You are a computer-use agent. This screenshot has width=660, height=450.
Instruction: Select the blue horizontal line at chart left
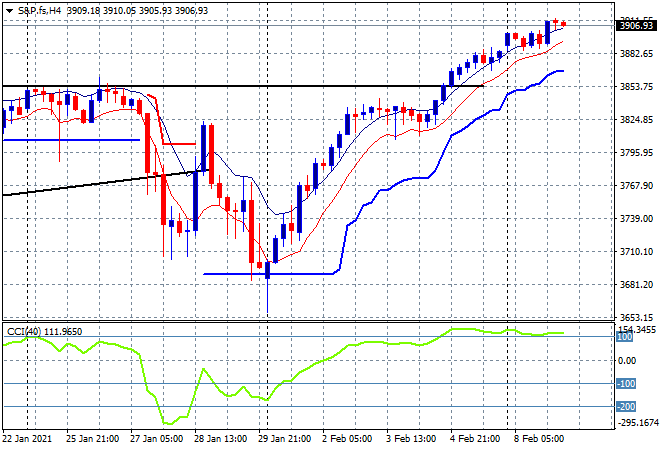[x=72, y=140]
